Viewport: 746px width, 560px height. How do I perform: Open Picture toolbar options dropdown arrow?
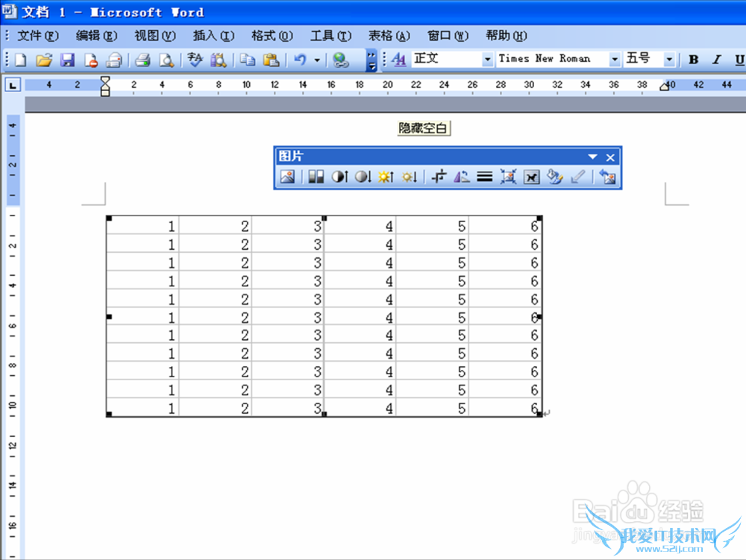click(x=592, y=157)
